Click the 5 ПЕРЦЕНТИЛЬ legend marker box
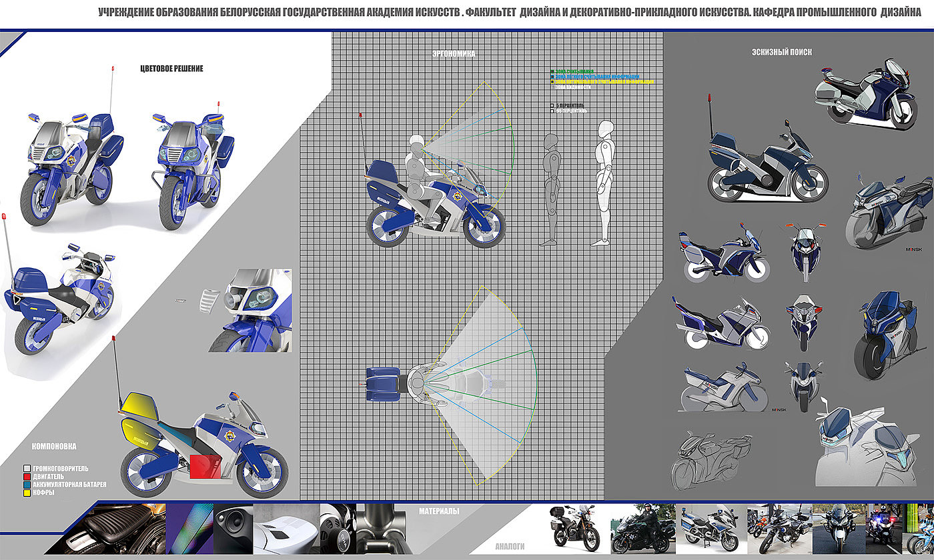 pos(552,105)
